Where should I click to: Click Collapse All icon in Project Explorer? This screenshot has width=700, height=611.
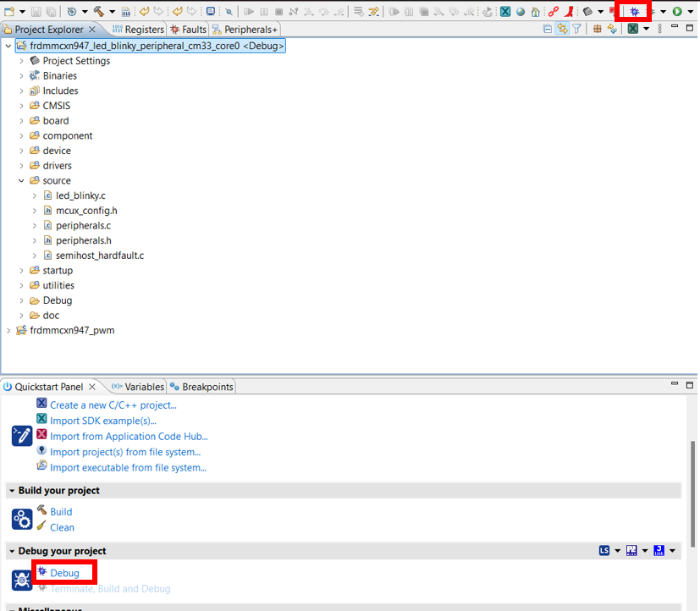pos(548,29)
